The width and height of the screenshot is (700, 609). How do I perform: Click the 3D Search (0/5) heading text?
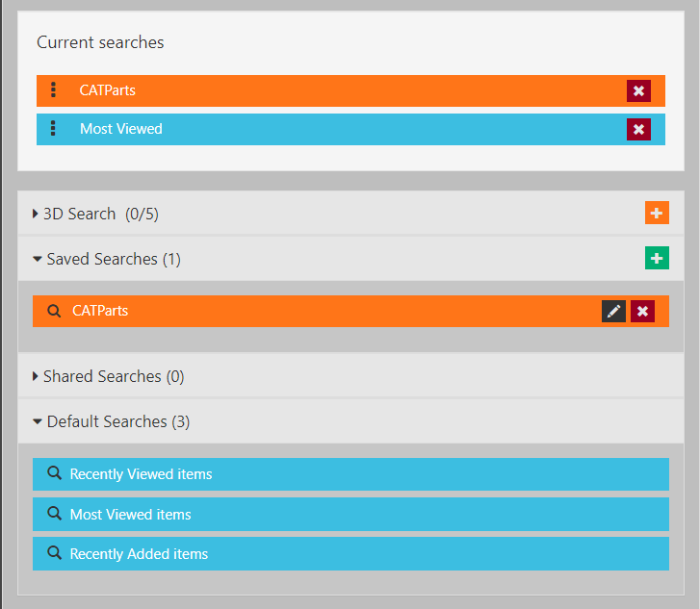click(101, 215)
